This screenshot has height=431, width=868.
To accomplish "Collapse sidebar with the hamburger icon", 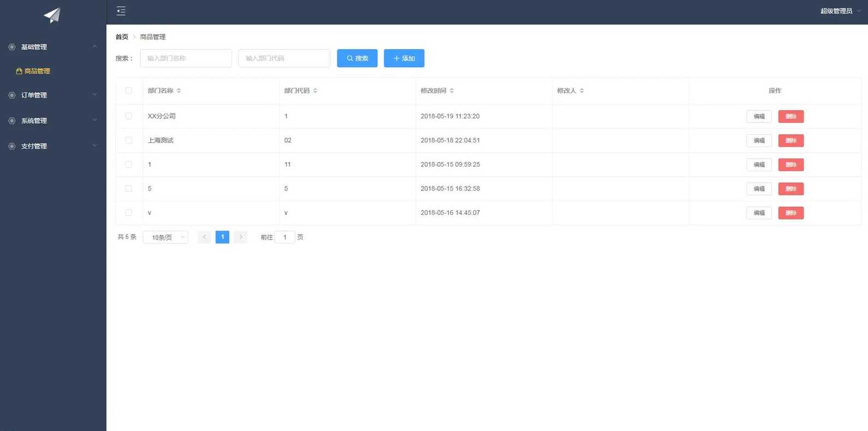I will (121, 11).
